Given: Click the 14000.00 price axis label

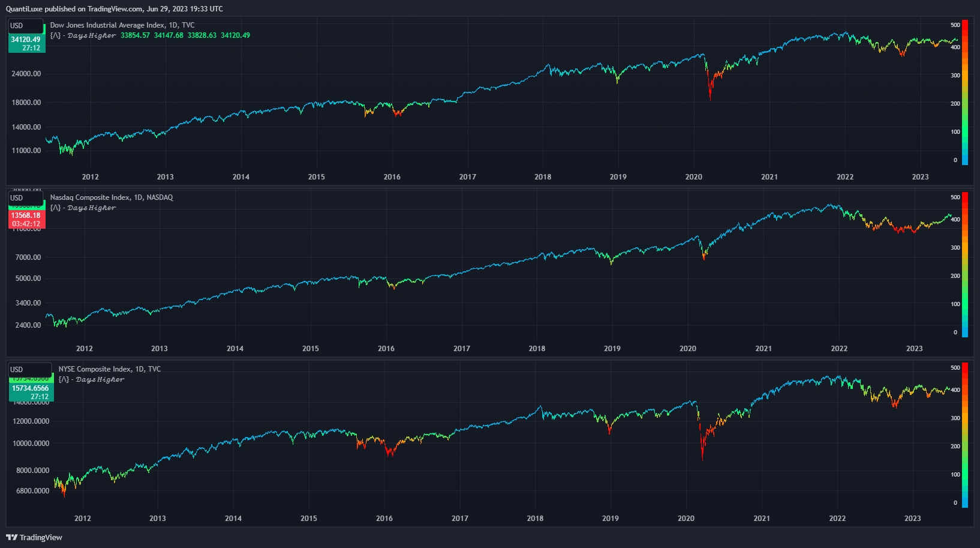Looking at the screenshot, I should 26,127.
